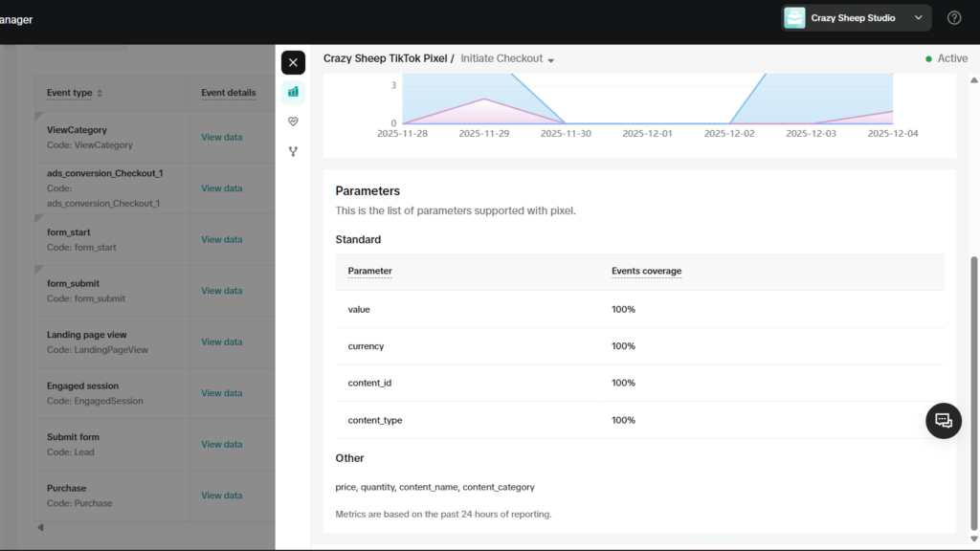
Task: Click the scroll-left arrow below events table
Action: point(40,527)
